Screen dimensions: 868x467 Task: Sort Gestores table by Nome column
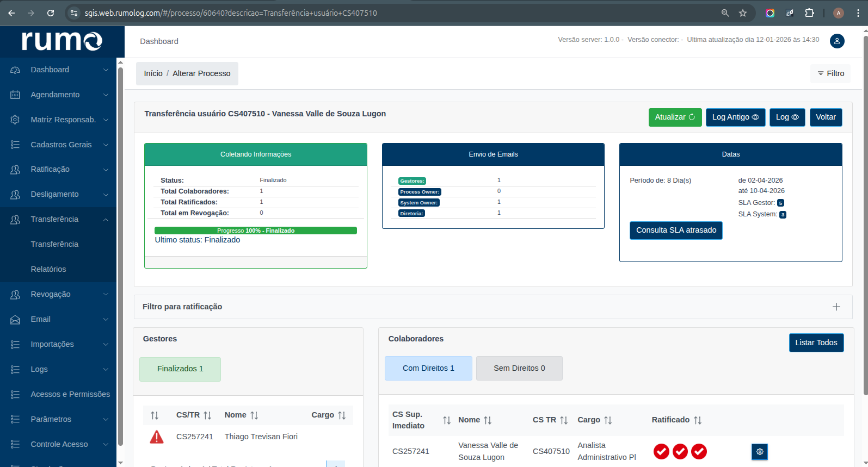pyautogui.click(x=254, y=416)
